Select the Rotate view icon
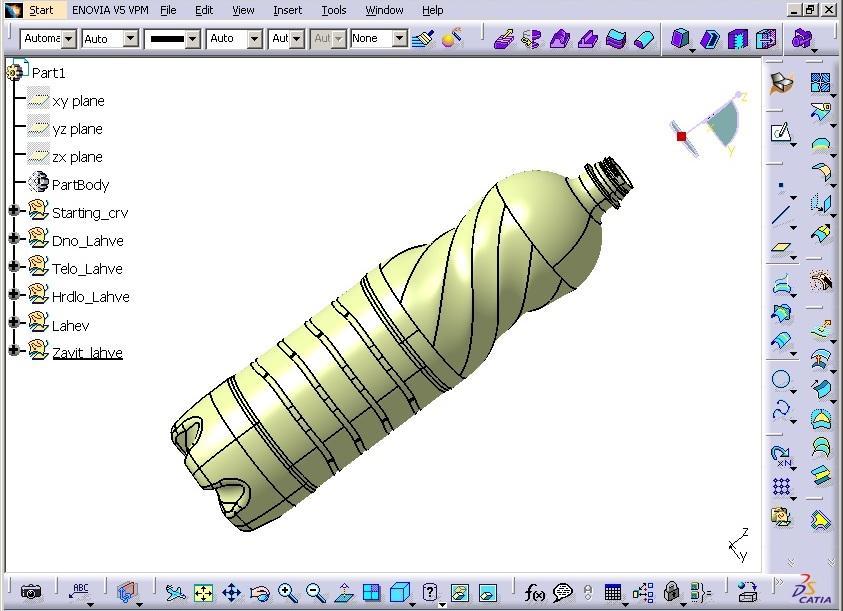843x611 pixels. (x=260, y=593)
